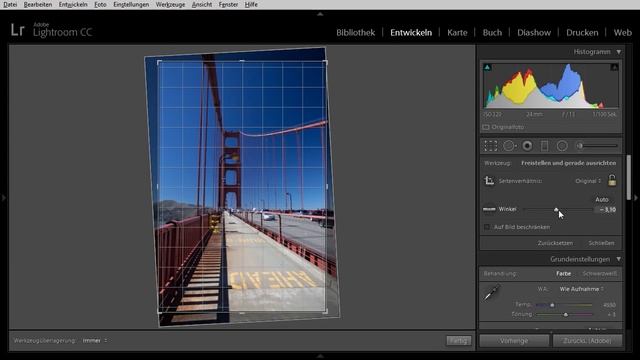Enable 'Auf Bild beschränken' checkbox

pyautogui.click(x=487, y=227)
